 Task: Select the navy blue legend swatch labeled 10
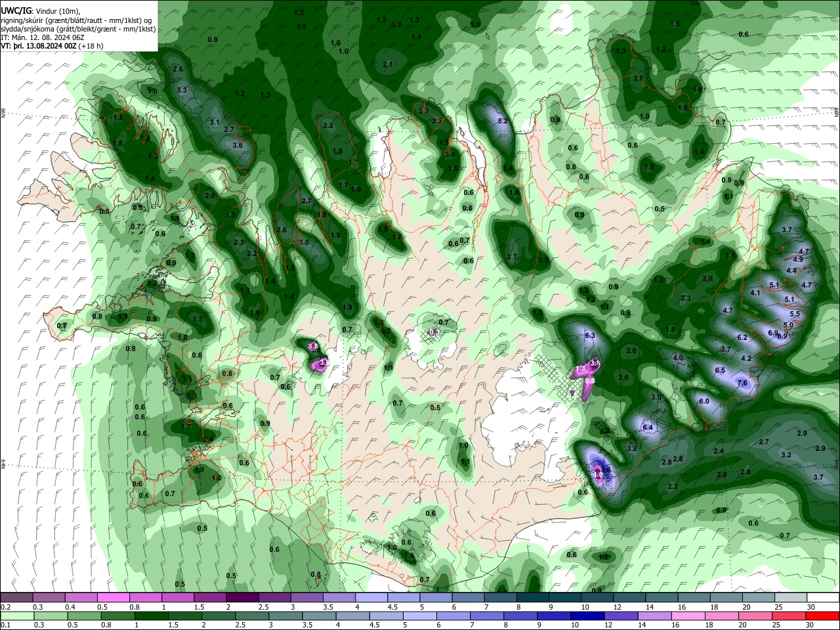(x=587, y=616)
